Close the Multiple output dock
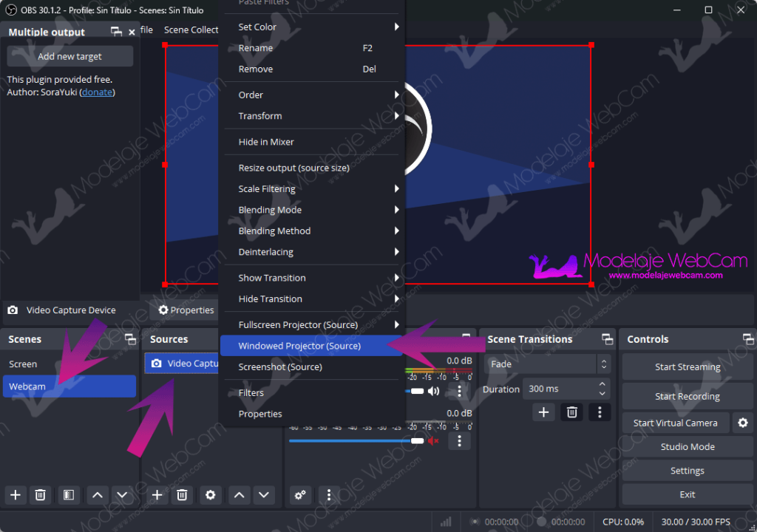The width and height of the screenshot is (757, 532). pyautogui.click(x=132, y=33)
